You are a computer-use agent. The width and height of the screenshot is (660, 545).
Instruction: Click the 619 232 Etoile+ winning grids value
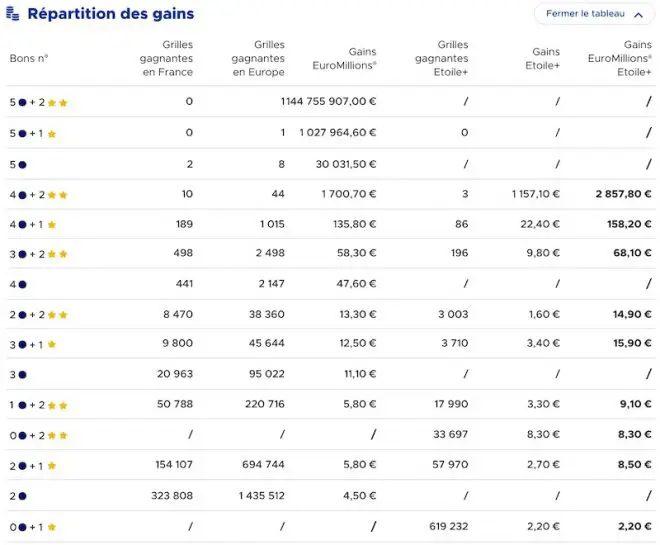pos(449,526)
